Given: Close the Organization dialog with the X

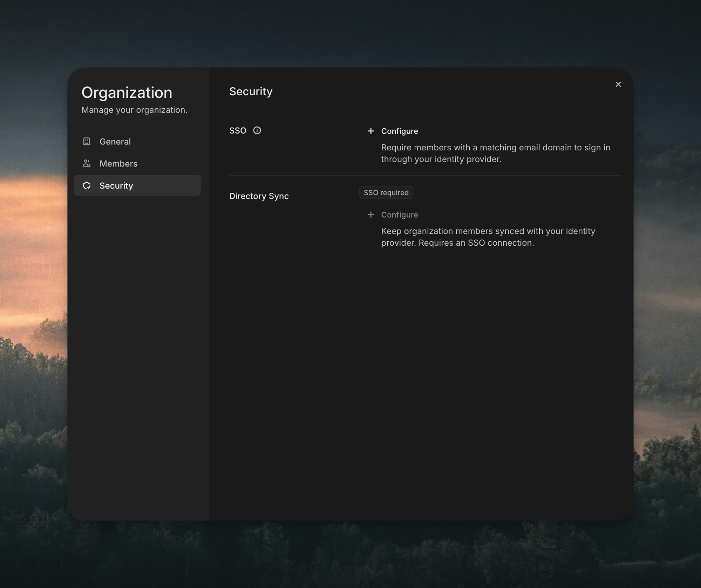Looking at the screenshot, I should click(x=618, y=84).
